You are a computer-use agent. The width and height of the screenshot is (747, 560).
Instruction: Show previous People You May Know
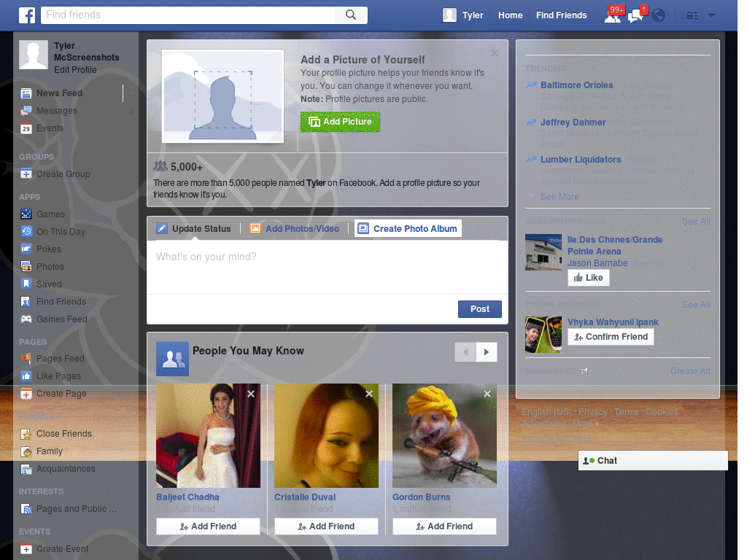[465, 352]
